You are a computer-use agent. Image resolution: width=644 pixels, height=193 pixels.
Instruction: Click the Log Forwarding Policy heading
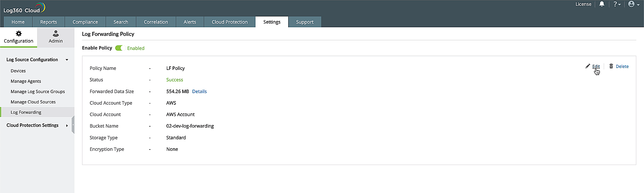coord(108,34)
